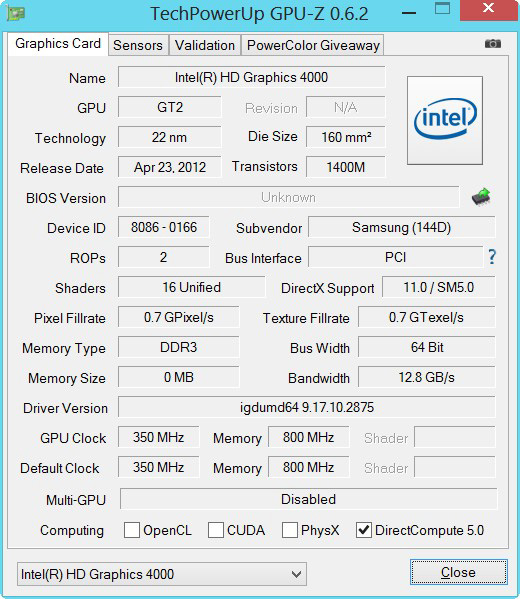Click the BIOS save chip icon
520x599 pixels.
tap(481, 197)
